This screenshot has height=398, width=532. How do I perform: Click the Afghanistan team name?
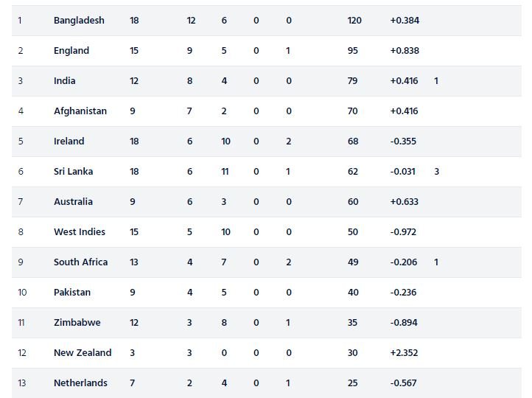point(80,111)
